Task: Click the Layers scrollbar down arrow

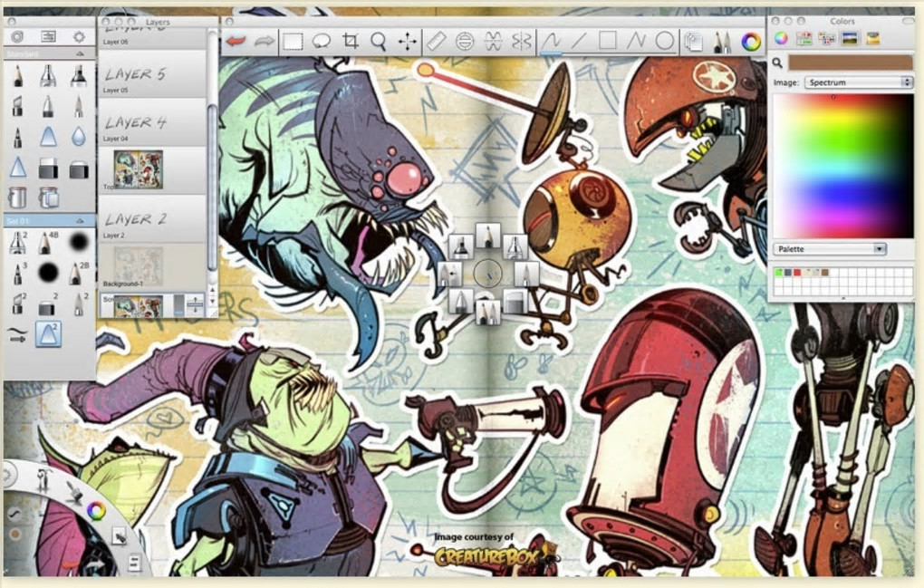Action: tap(212, 301)
